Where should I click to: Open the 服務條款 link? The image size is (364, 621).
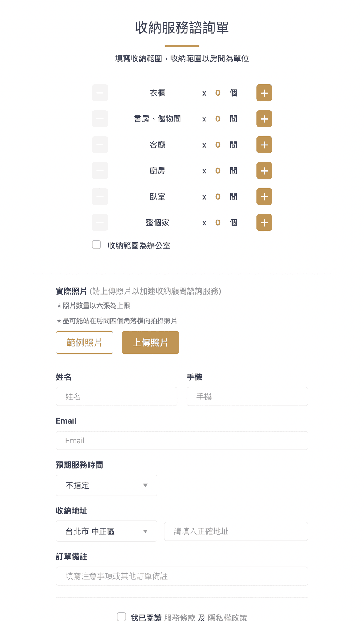180,618
